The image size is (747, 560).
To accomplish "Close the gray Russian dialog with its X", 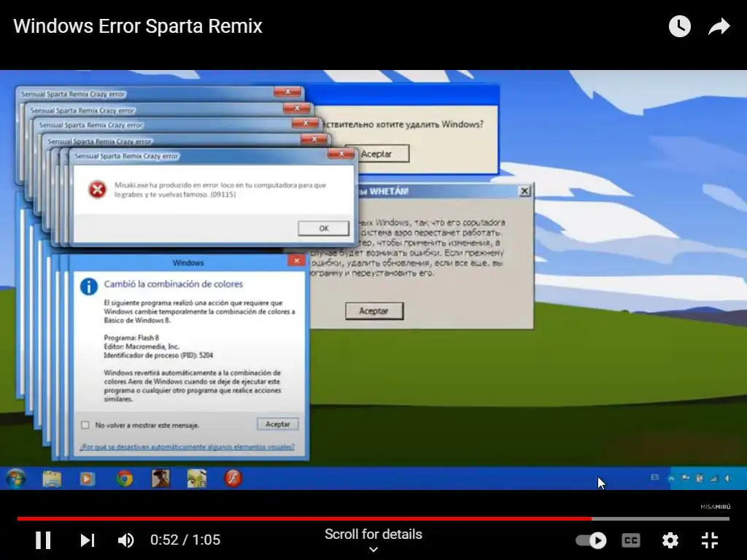I will click(x=525, y=191).
